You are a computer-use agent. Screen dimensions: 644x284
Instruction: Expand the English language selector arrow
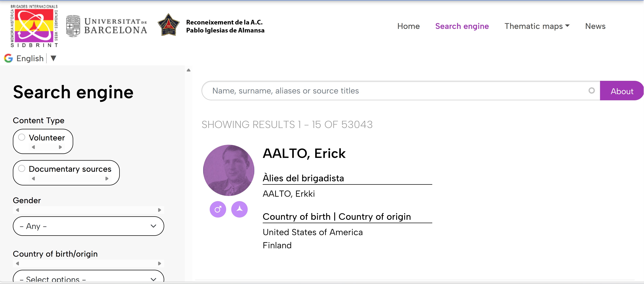[x=53, y=58]
